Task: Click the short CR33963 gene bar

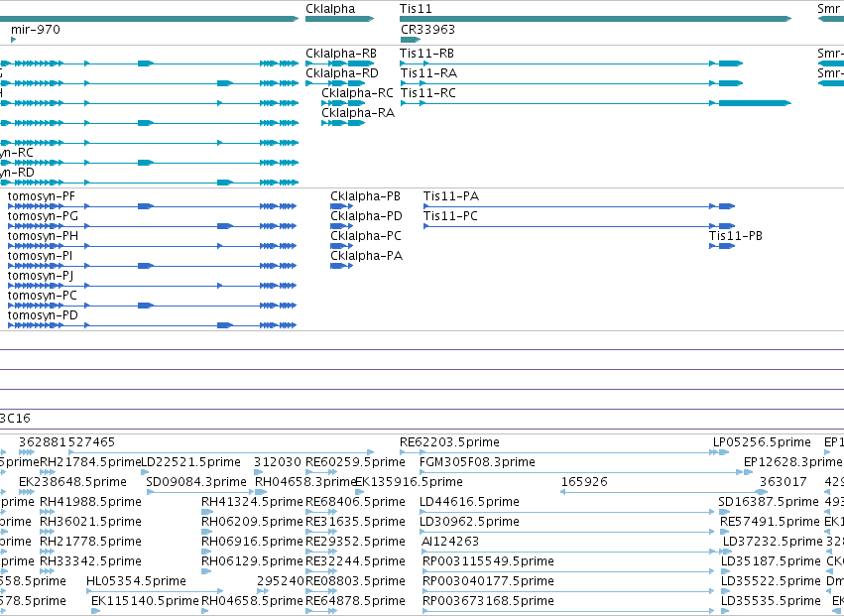Action: [411, 40]
